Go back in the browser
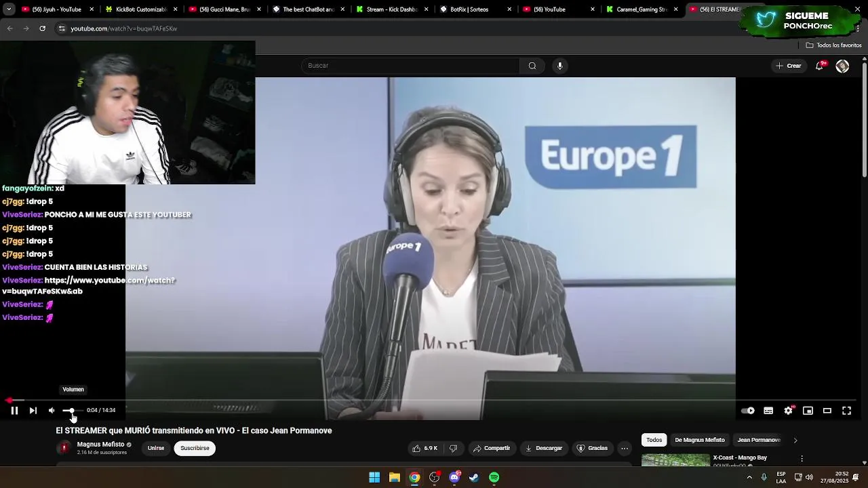 click(9, 28)
